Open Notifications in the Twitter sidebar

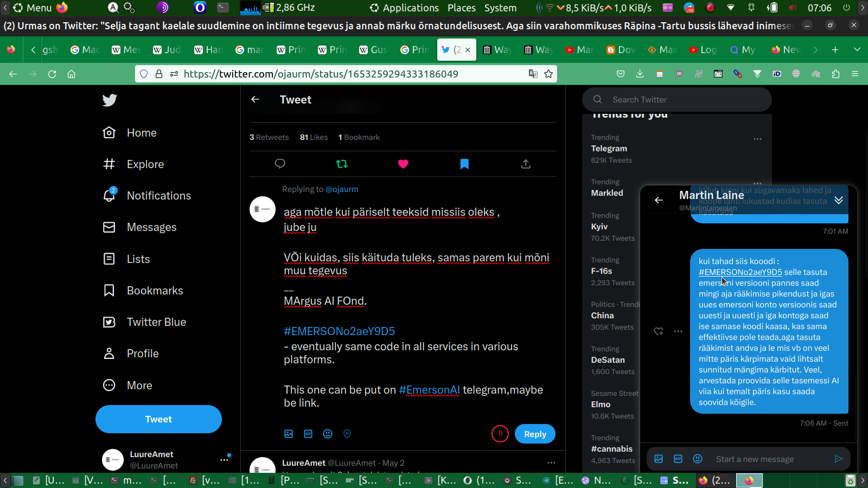coord(147,196)
